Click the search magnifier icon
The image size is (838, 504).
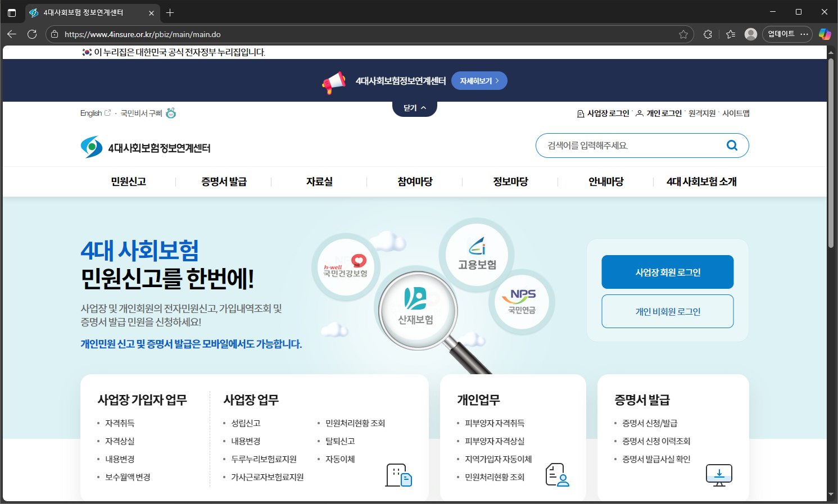click(732, 146)
